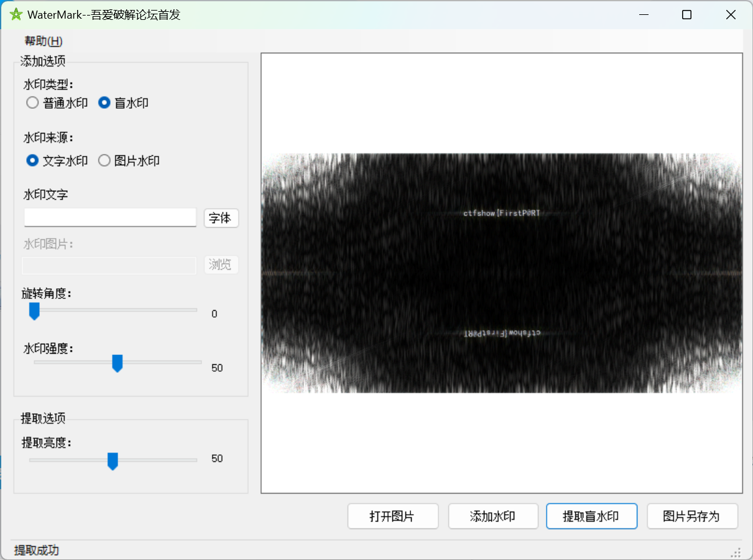Select the 普通水印 radio option

32,103
